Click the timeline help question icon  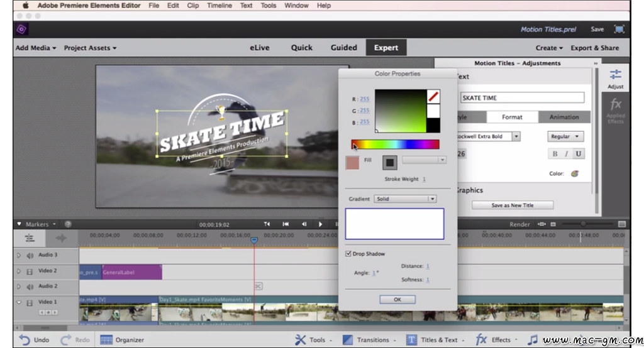point(68,224)
